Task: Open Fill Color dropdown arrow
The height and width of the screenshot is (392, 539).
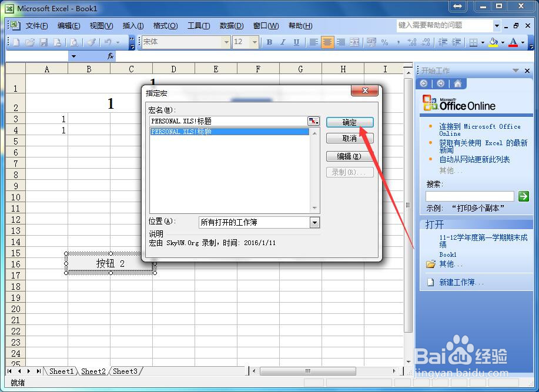Action: click(503, 42)
